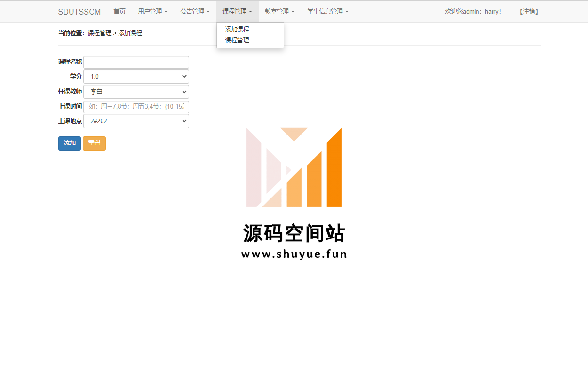Select 课程管理 from the open submenu
588x389 pixels.
click(237, 40)
